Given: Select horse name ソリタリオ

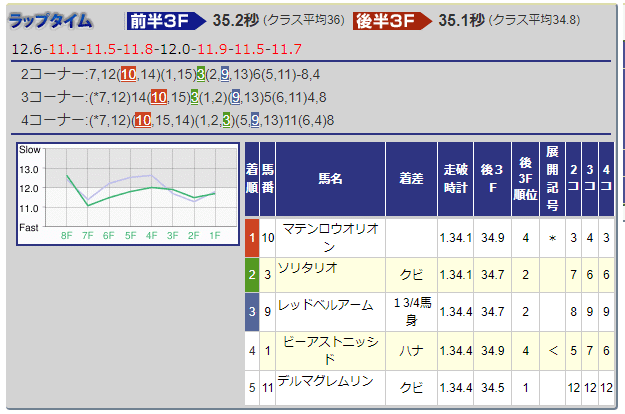Looking at the screenshot, I should (308, 268).
